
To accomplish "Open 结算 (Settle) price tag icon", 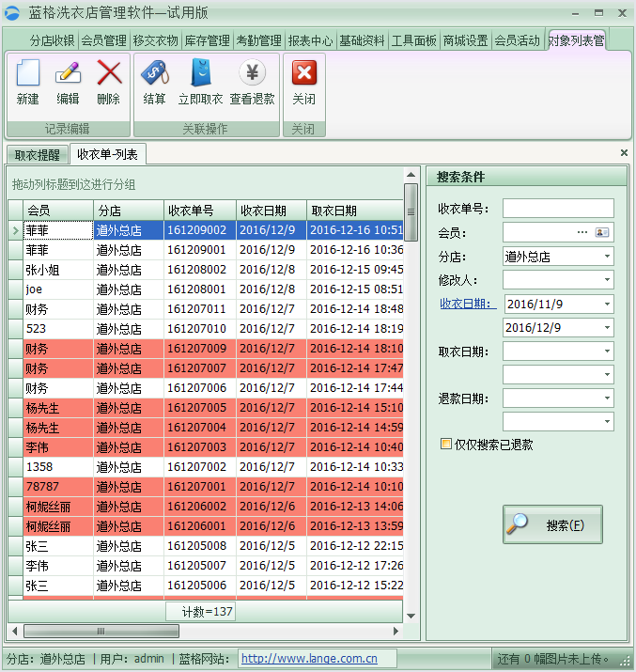I will [154, 73].
